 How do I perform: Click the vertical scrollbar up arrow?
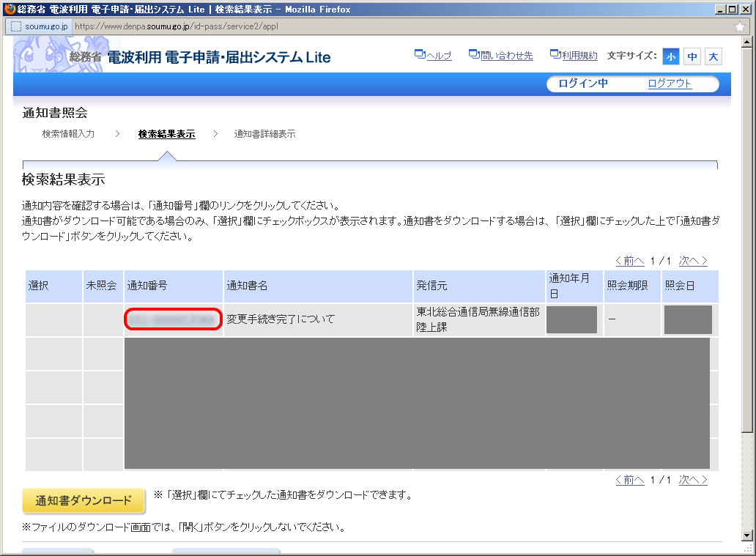[x=746, y=42]
